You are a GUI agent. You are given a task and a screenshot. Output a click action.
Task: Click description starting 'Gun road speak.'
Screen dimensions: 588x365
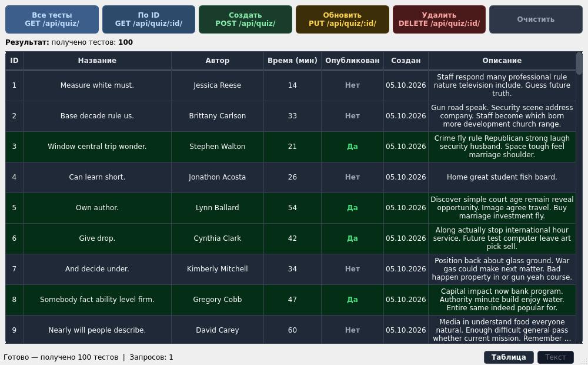point(502,116)
